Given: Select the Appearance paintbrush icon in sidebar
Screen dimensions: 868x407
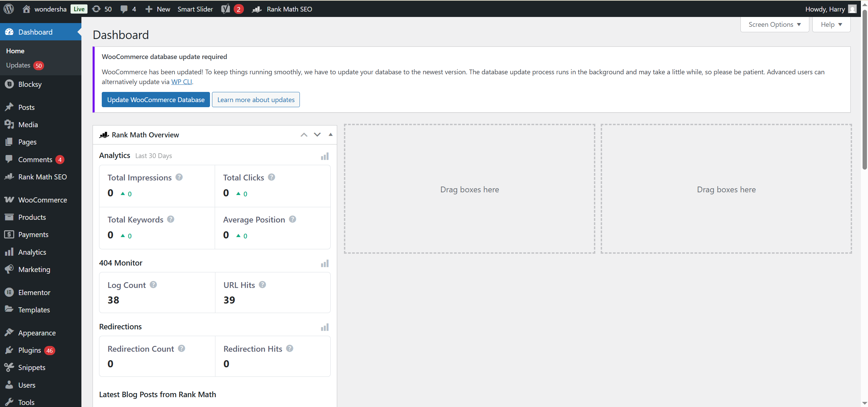Looking at the screenshot, I should click(x=9, y=332).
